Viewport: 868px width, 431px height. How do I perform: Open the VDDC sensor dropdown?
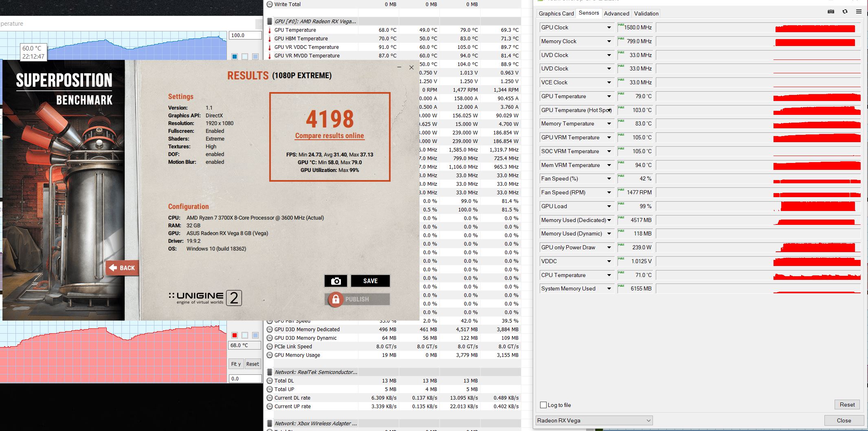[609, 262]
